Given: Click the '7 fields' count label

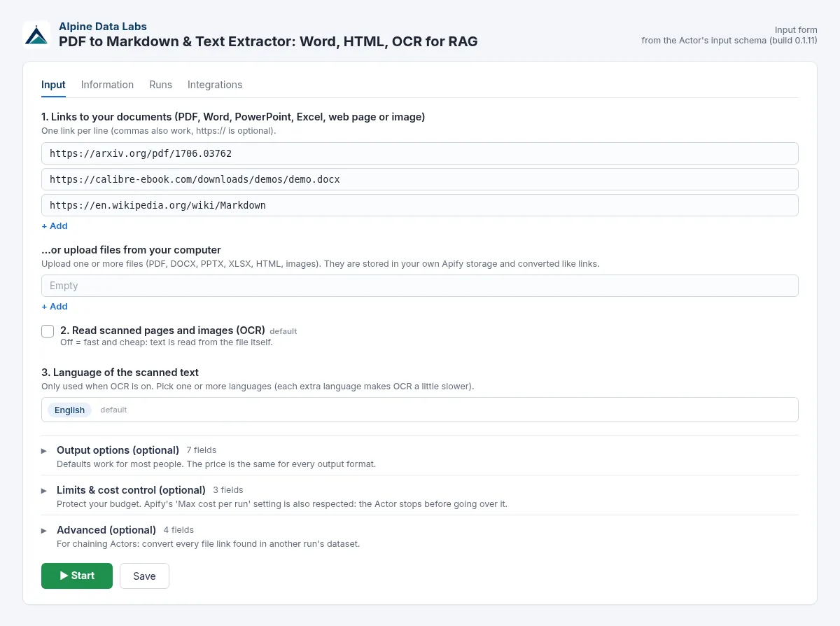Looking at the screenshot, I should pos(202,450).
